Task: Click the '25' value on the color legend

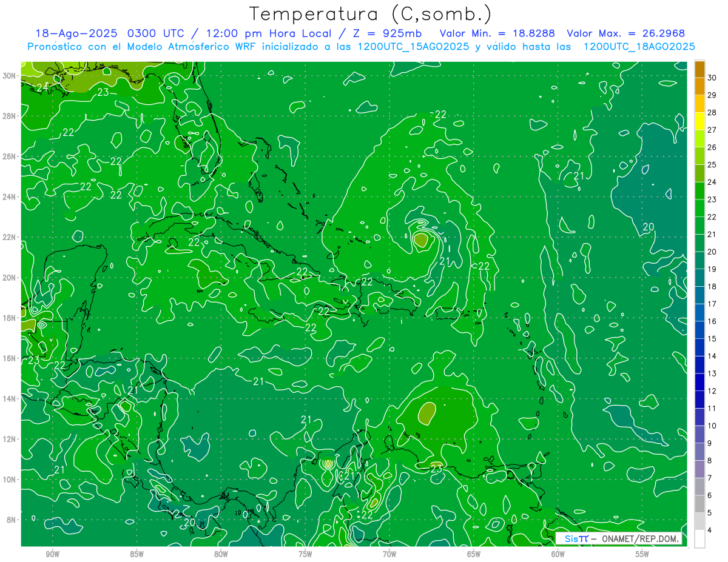Action: pyautogui.click(x=712, y=165)
